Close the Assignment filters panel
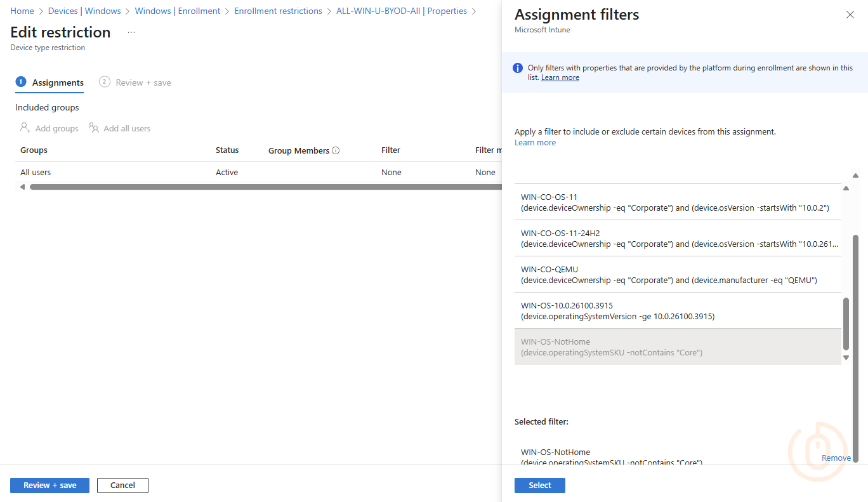 coord(850,15)
